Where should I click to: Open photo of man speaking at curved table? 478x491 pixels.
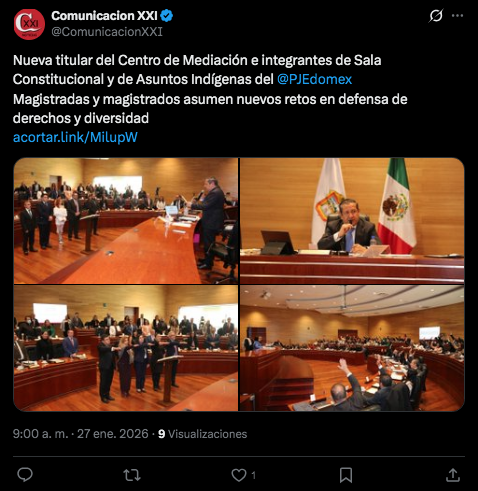click(126, 221)
